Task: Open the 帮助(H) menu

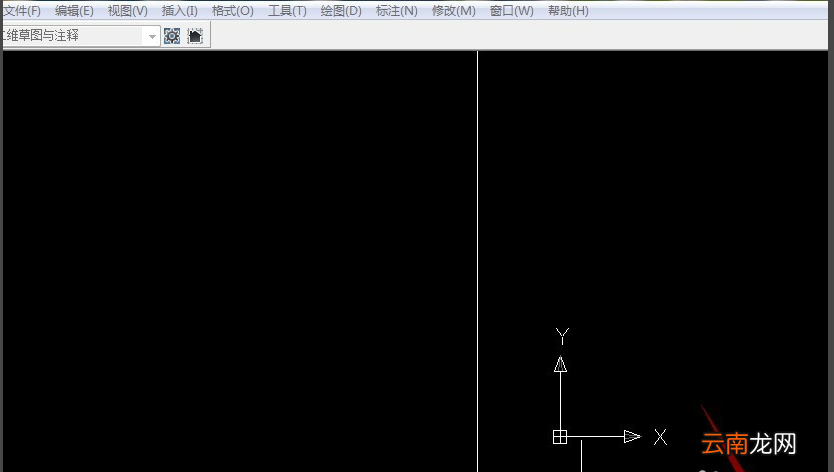Action: pos(568,11)
